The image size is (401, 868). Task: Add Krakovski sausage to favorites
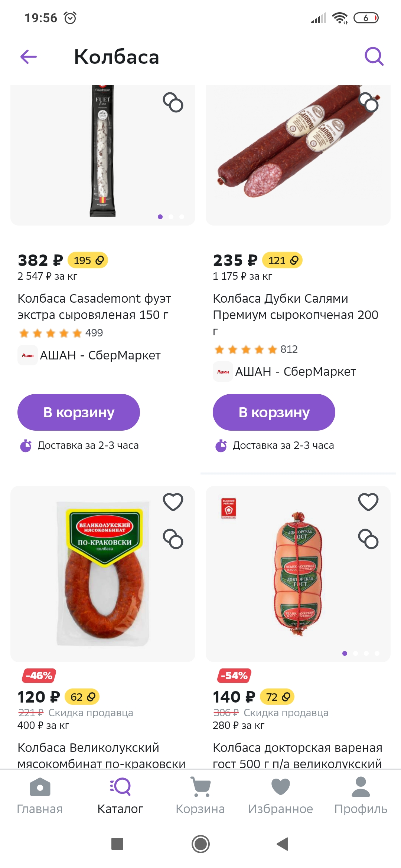[173, 502]
